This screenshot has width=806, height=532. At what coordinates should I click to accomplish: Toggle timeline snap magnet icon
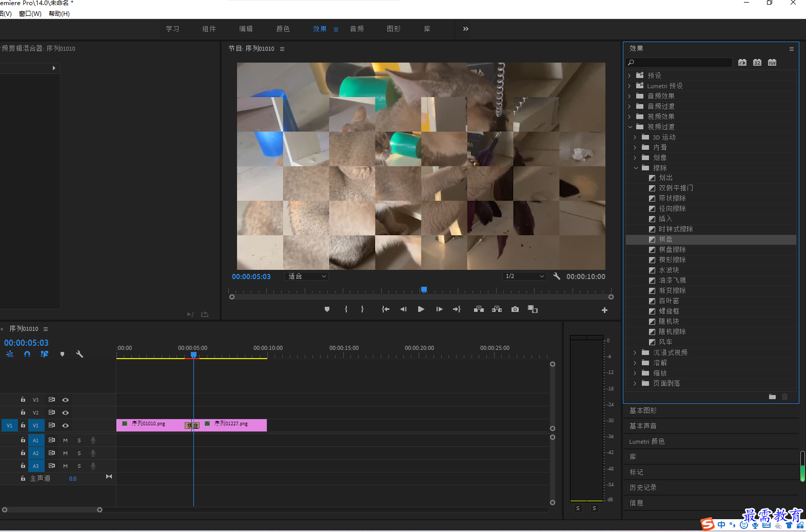27,354
